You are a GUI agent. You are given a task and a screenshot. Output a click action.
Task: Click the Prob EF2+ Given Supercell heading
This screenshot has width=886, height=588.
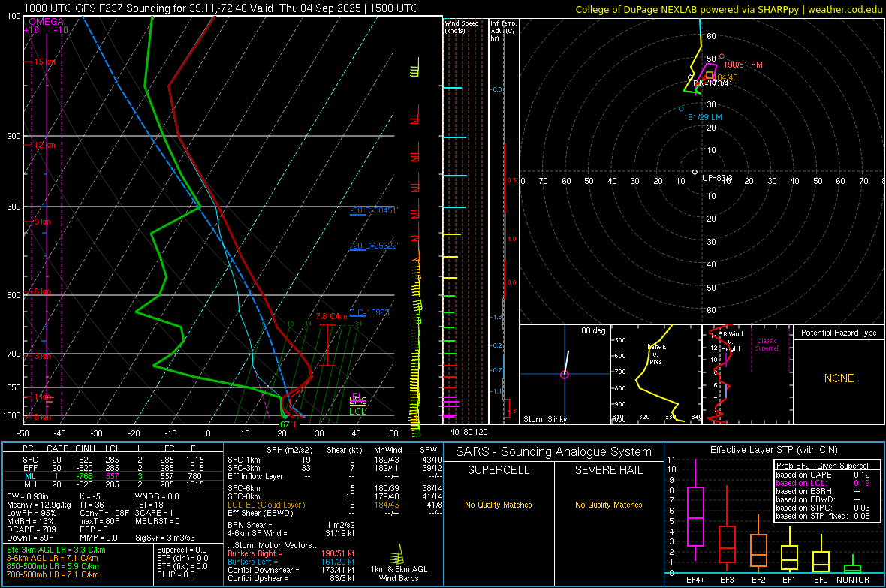tap(823, 466)
